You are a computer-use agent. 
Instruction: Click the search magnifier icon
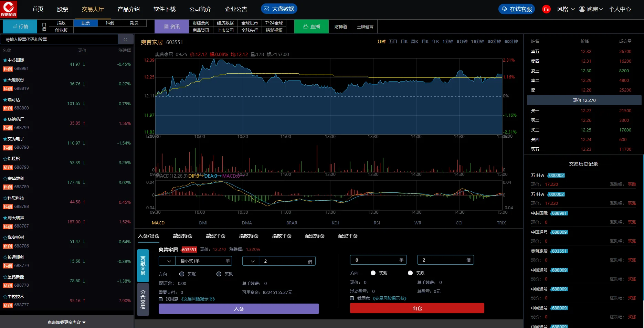click(x=126, y=40)
